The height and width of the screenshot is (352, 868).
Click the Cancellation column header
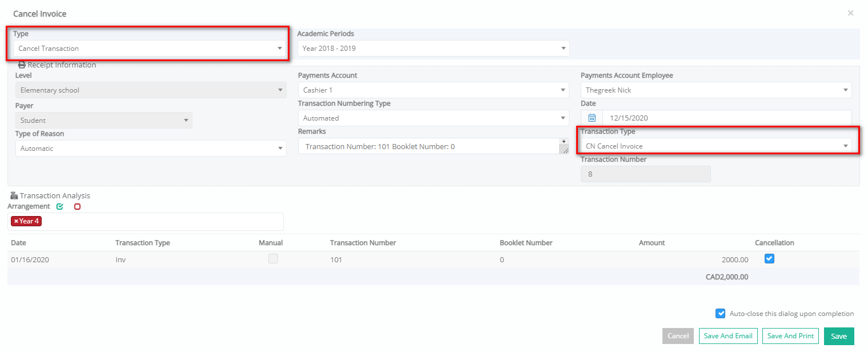pos(774,243)
